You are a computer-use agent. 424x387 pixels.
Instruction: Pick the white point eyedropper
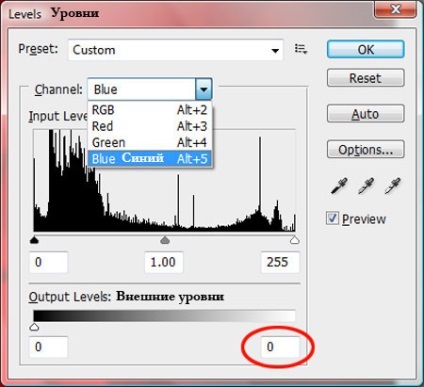click(392, 186)
